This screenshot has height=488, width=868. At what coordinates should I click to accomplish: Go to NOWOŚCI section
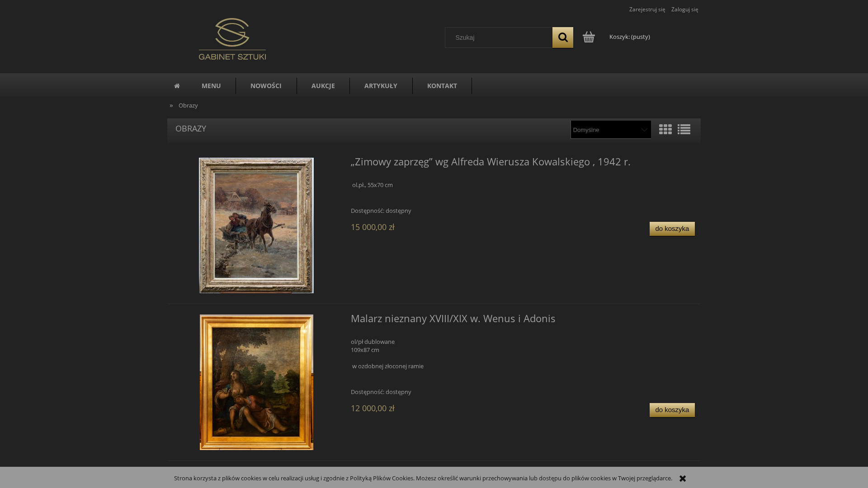click(266, 86)
